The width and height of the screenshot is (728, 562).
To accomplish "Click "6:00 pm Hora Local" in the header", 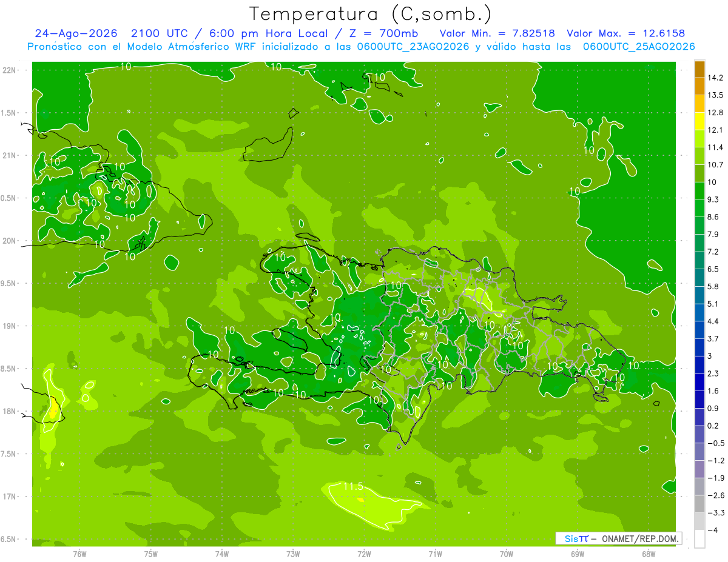I will pos(269,33).
